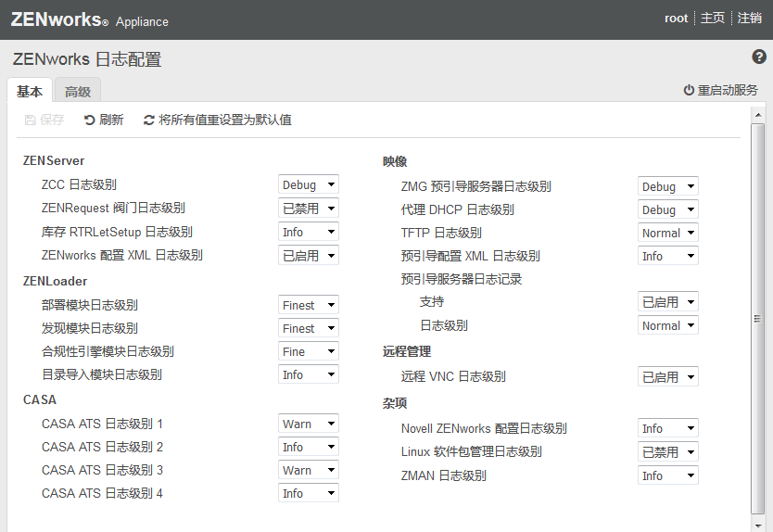Open the help question mark icon
This screenshot has height=532, width=773.
(759, 57)
